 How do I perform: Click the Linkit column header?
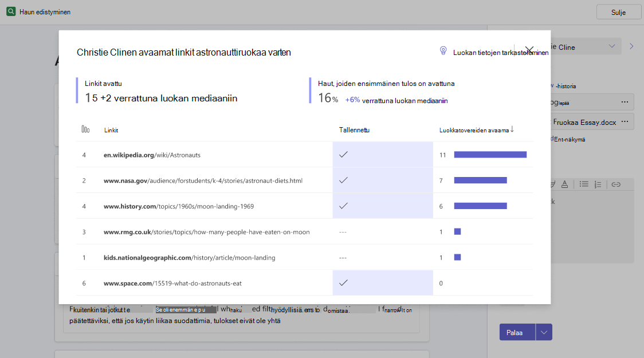[x=111, y=130]
